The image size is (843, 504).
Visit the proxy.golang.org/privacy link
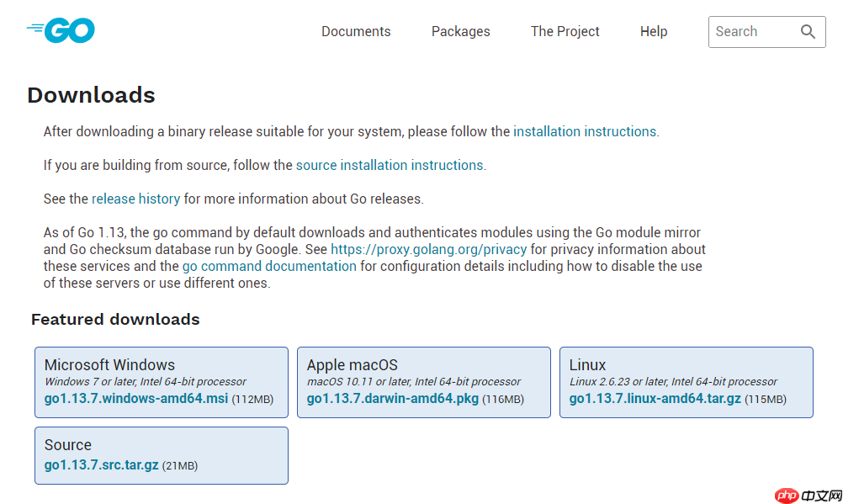tap(428, 250)
